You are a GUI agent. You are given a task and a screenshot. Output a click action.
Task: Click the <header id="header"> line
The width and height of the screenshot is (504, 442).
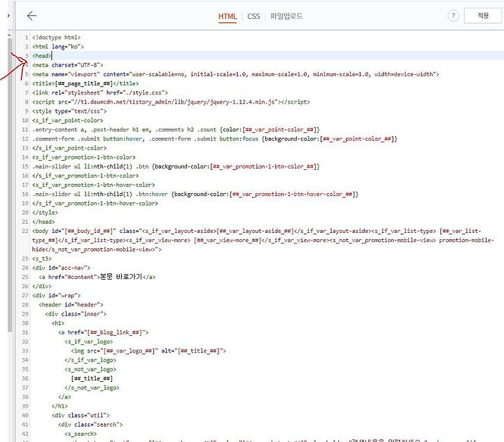pyautogui.click(x=71, y=305)
